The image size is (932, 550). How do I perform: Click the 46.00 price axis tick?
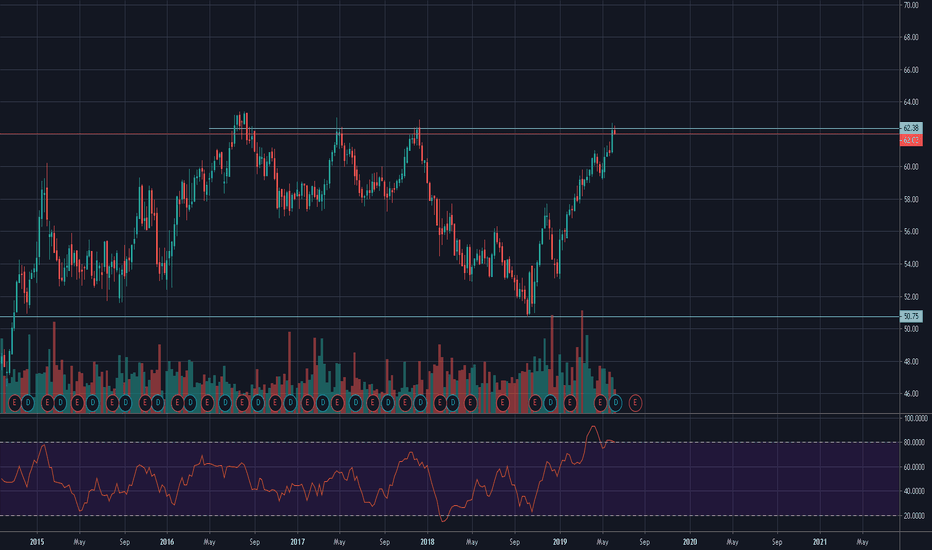click(911, 394)
